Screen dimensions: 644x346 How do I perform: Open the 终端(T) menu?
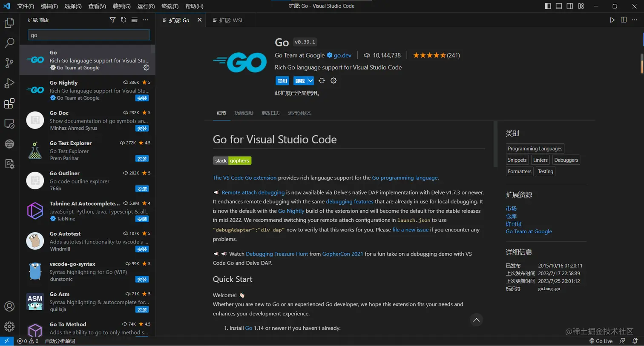click(x=170, y=6)
